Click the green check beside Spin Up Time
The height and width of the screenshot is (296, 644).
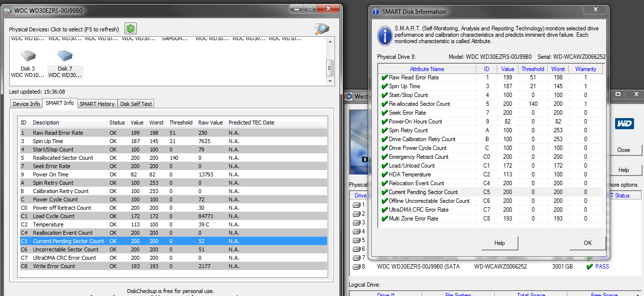tap(384, 86)
